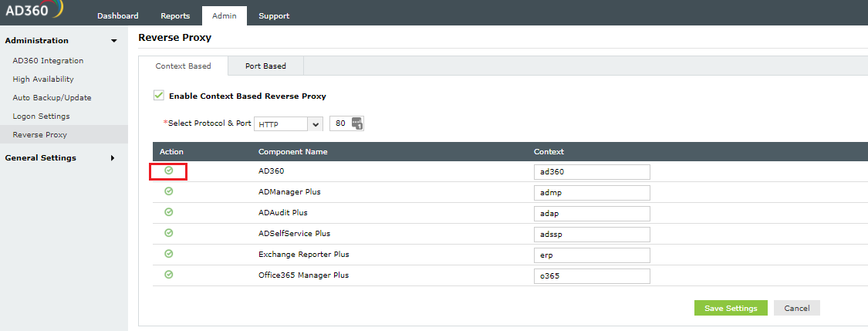Click the Save Settings button
Image resolution: width=868 pixels, height=331 pixels.
point(731,308)
